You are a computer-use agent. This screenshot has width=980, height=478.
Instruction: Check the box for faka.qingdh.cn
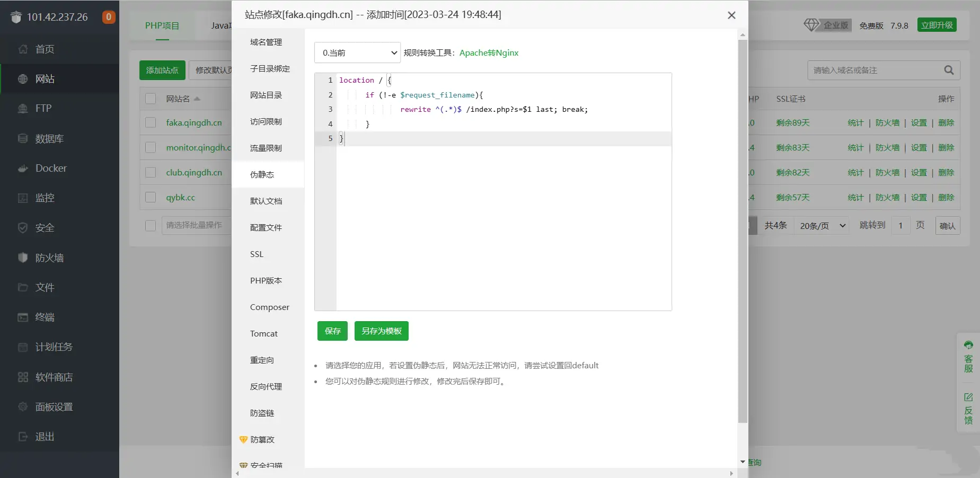[151, 122]
